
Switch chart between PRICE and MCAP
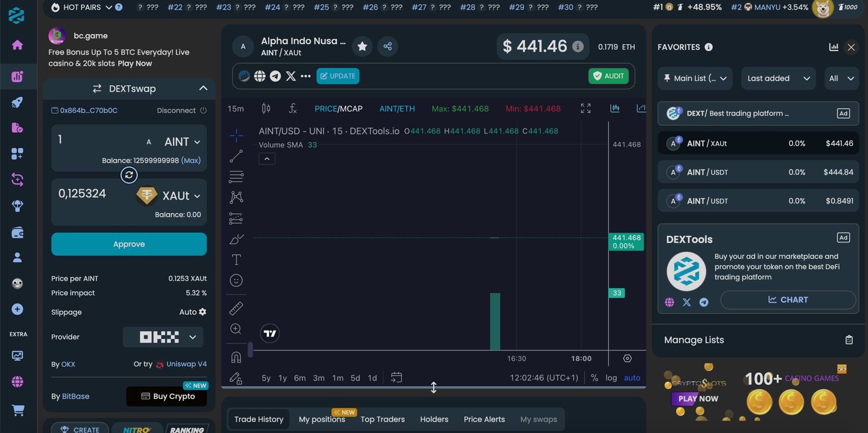point(339,109)
